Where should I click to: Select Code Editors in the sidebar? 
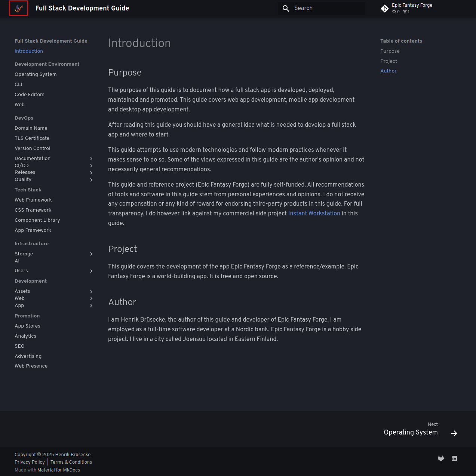[x=30, y=95]
